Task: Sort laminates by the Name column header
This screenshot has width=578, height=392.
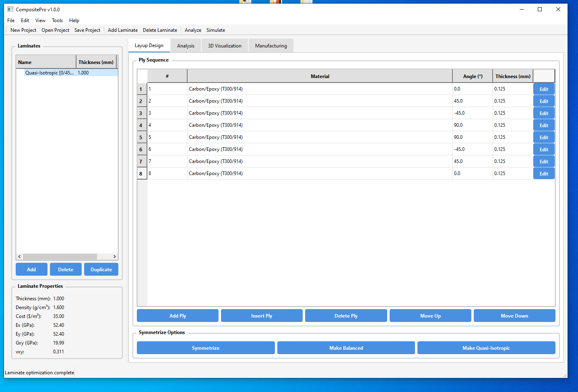Action: click(46, 62)
